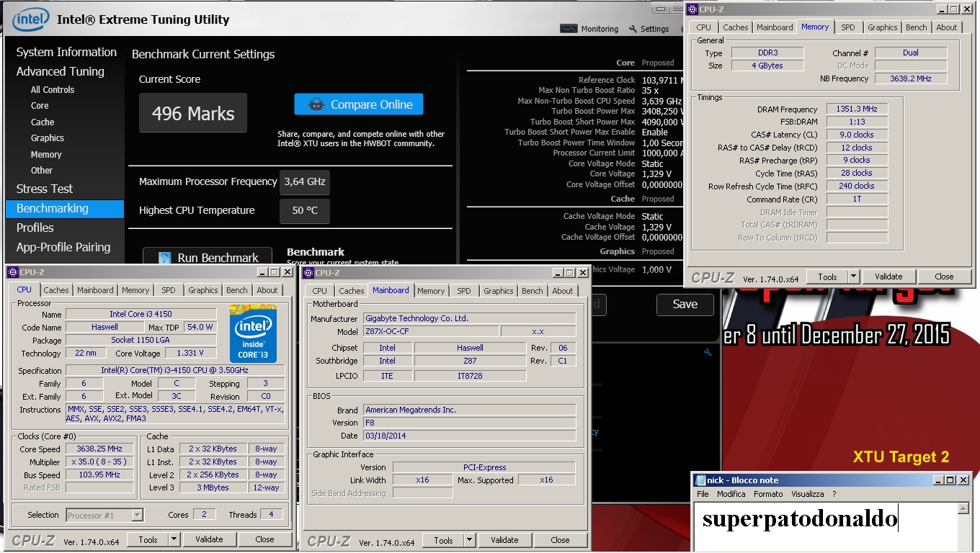Click Close button in Memory window

[944, 276]
